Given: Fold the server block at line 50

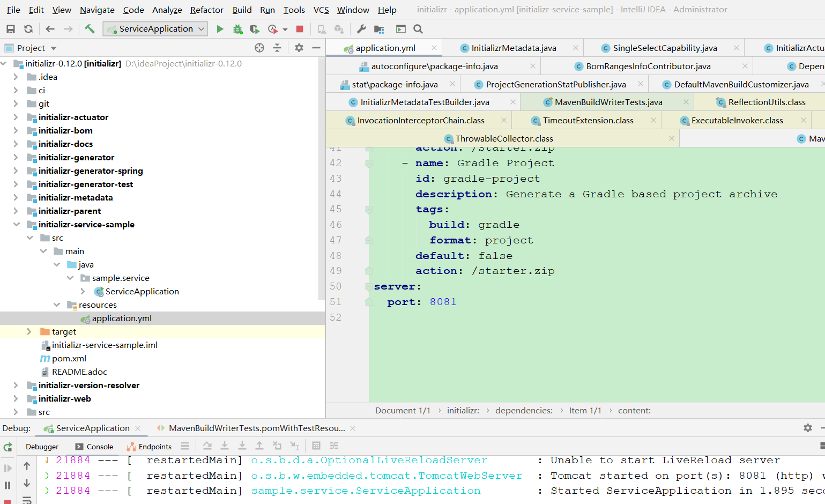Looking at the screenshot, I should click(x=369, y=286).
